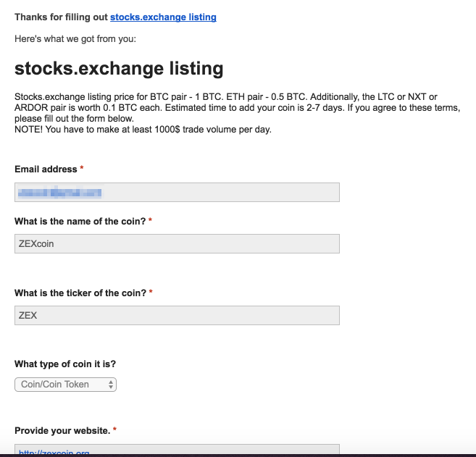Image resolution: width=476 pixels, height=457 pixels.
Task: Click the NOTE line about 1000$ trade volume
Action: (x=143, y=129)
